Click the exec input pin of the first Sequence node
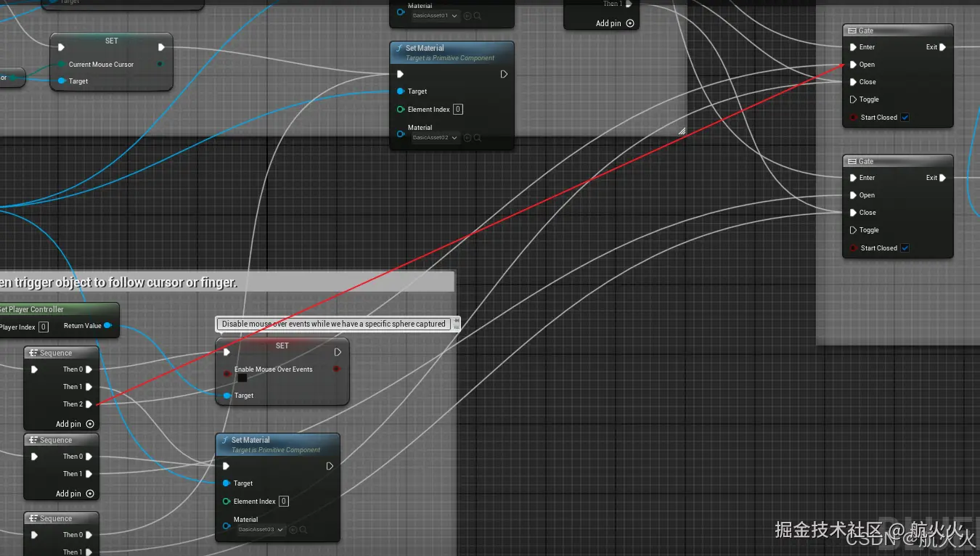980x556 pixels. pos(34,369)
